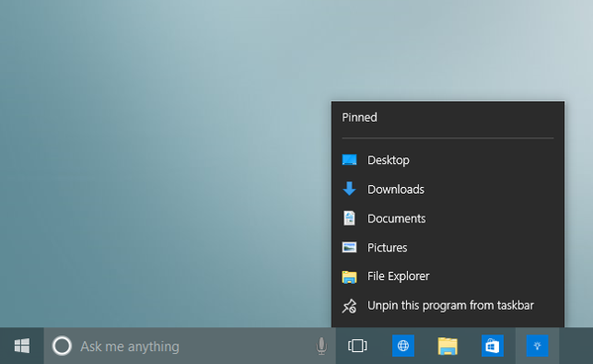The image size is (593, 364).
Task: Open the pinned Documents entry
Action: point(447,218)
